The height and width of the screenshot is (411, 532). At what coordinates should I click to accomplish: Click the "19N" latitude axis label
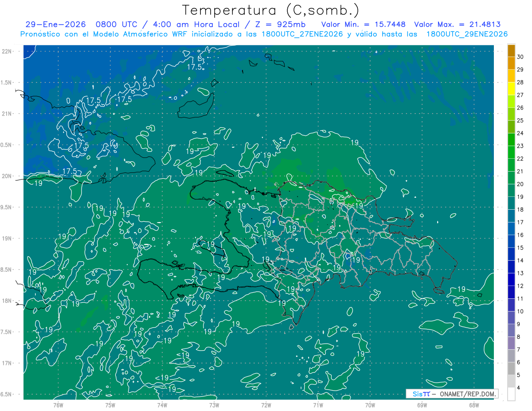(8, 239)
